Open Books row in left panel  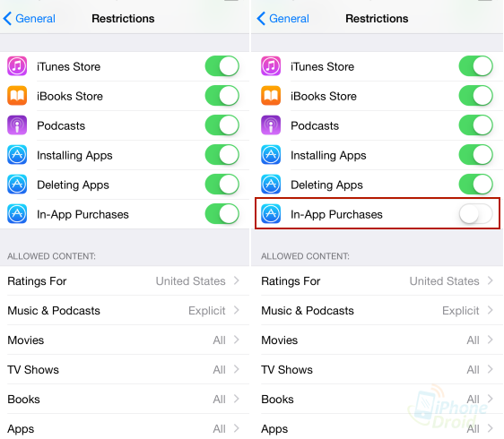[125, 400]
